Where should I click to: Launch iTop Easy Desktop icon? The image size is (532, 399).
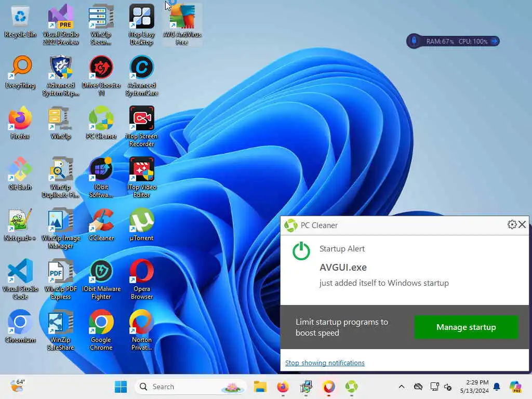pos(141,24)
